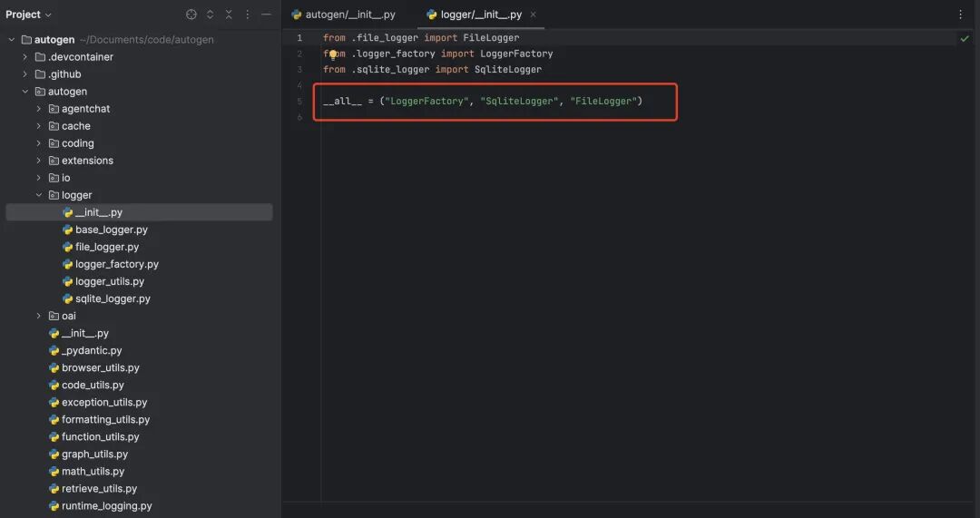
Task: Open editor tab options menu at right
Action: [x=960, y=15]
